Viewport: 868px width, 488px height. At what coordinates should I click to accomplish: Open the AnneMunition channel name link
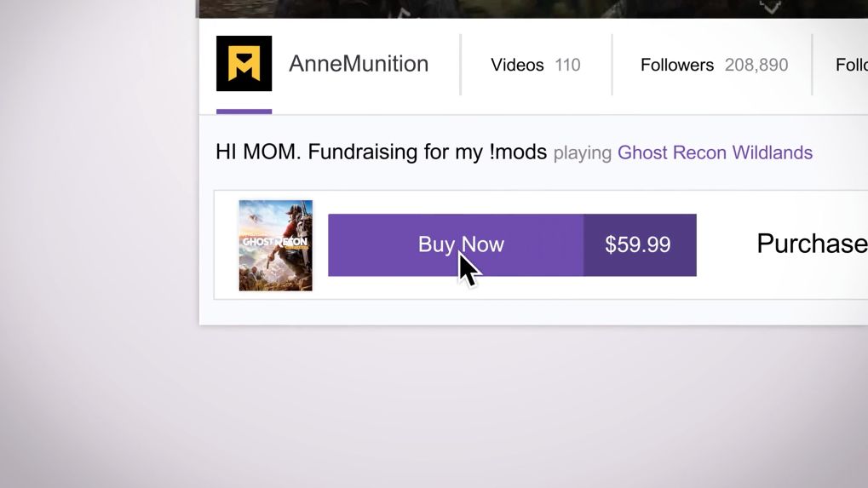pyautogui.click(x=359, y=64)
